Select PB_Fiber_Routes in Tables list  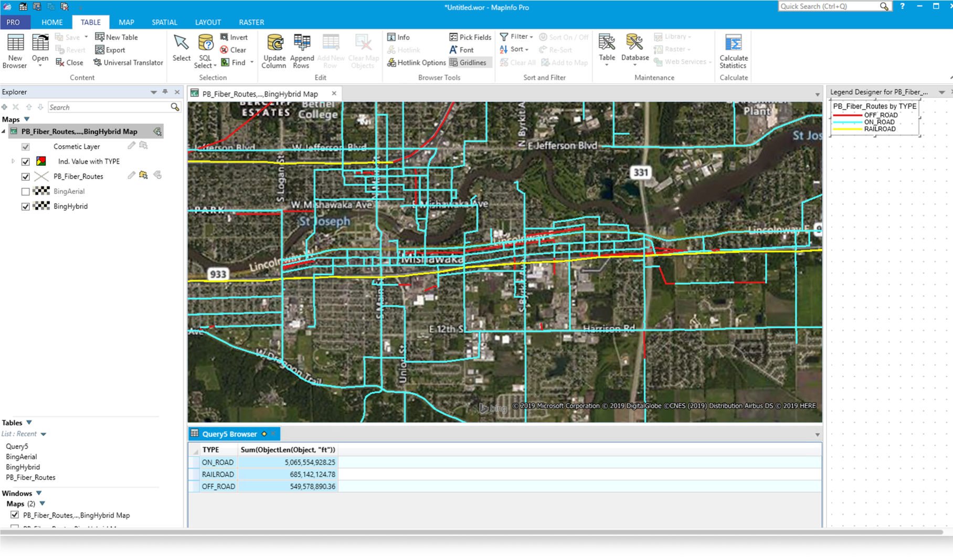pyautogui.click(x=30, y=477)
